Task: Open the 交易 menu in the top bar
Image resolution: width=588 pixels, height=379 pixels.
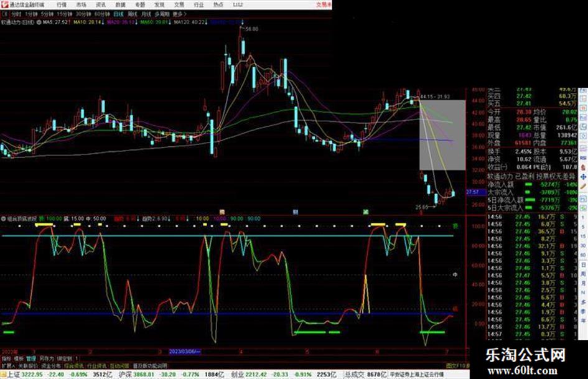Action: tap(179, 5)
